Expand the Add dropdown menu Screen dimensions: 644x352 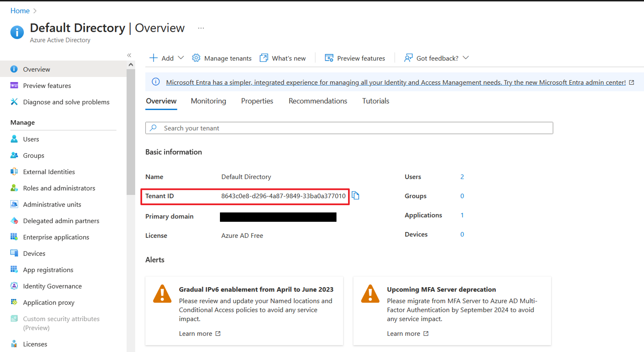(x=181, y=58)
